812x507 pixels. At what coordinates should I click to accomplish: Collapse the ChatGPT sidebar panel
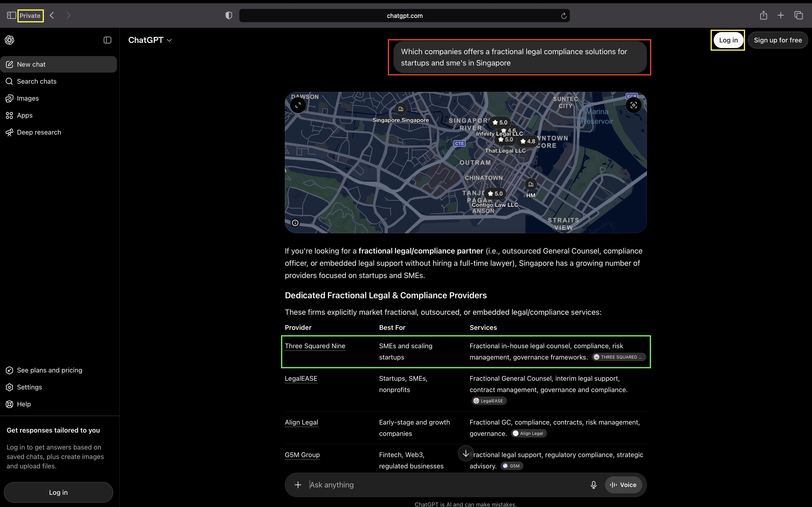coord(107,40)
